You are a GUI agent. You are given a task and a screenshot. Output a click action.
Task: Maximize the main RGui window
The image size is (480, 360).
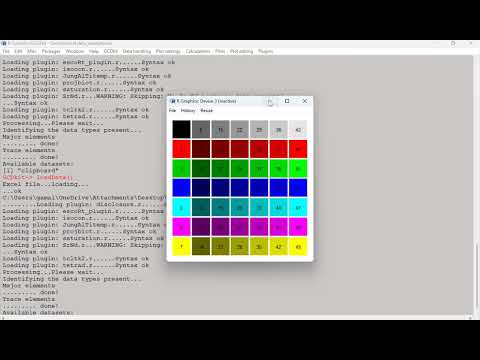pos(453,43)
